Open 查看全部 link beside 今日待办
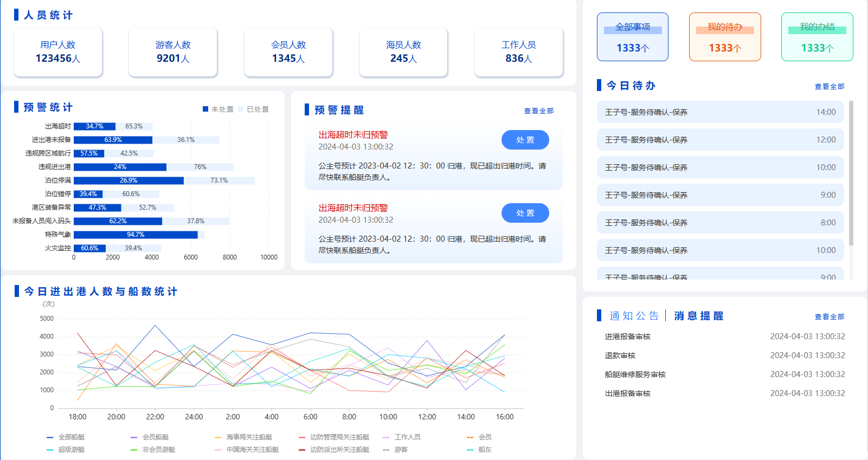Screen dimensions: 868x460 coord(829,87)
